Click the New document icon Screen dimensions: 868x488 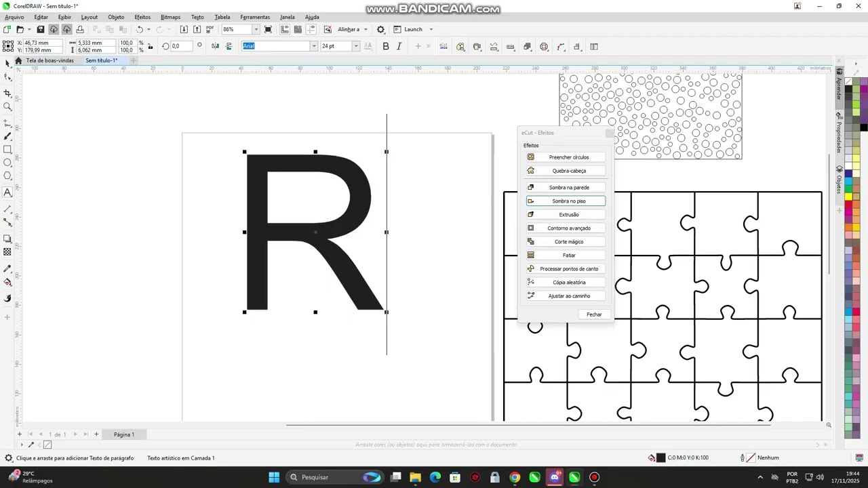pos(7,29)
